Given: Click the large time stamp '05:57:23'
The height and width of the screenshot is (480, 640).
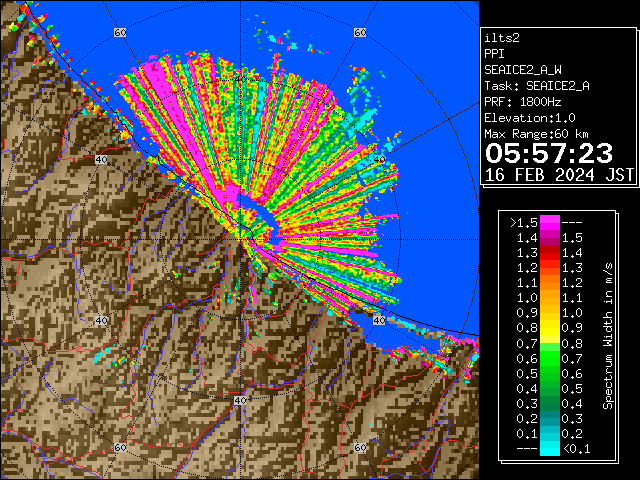Looking at the screenshot, I should [549, 153].
